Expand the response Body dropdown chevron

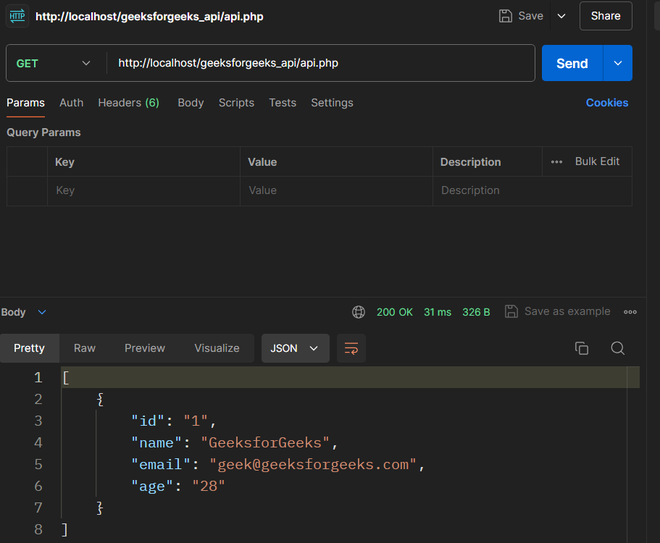click(x=42, y=313)
